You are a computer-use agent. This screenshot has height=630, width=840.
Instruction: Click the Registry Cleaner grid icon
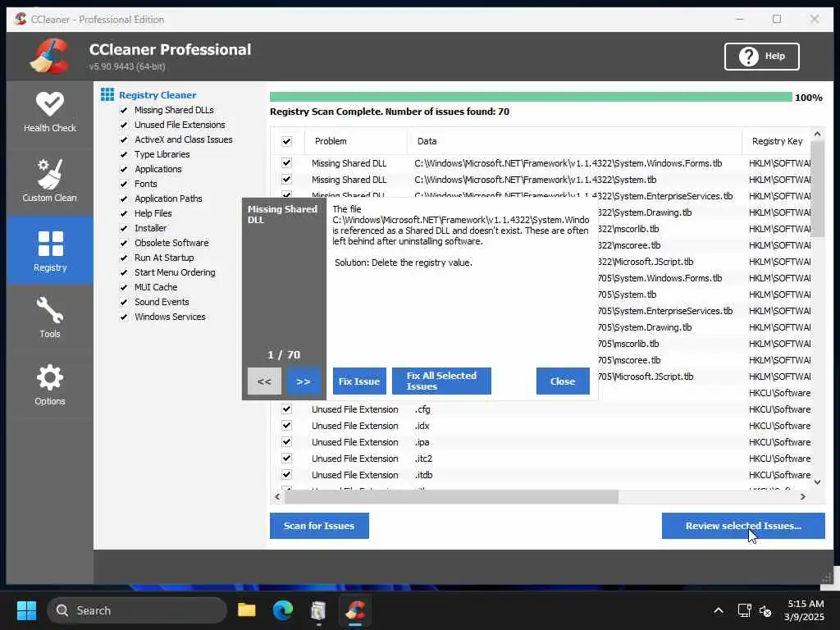coord(107,95)
